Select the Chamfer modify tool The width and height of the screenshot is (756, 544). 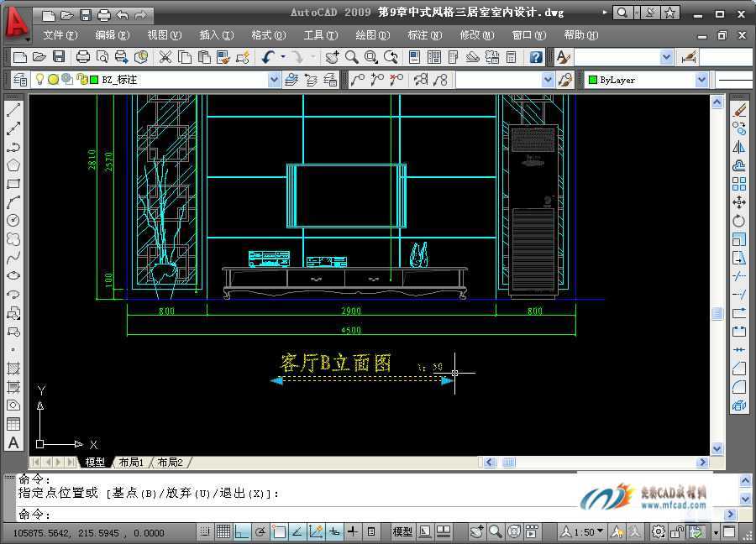pyautogui.click(x=739, y=369)
